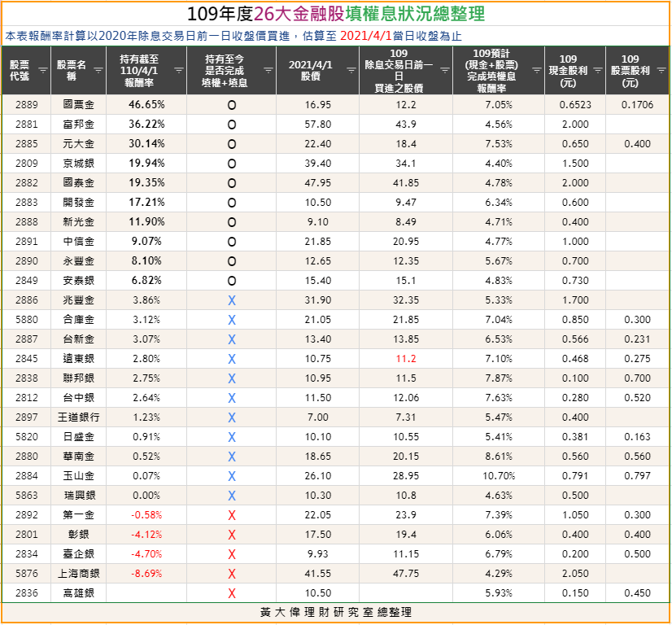Select cell 國票金
The image size is (672, 625).
tap(78, 105)
